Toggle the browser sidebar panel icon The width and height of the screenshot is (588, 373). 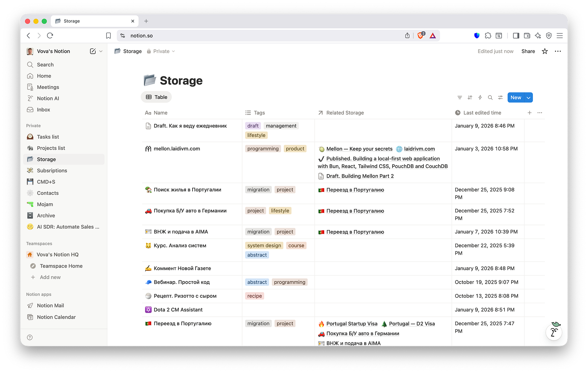516,36
